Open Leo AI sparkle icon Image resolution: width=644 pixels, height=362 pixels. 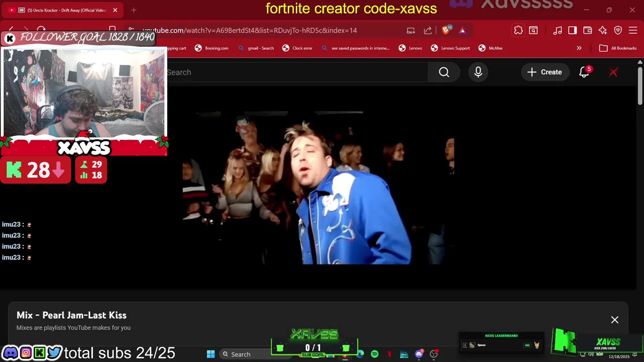click(x=603, y=30)
